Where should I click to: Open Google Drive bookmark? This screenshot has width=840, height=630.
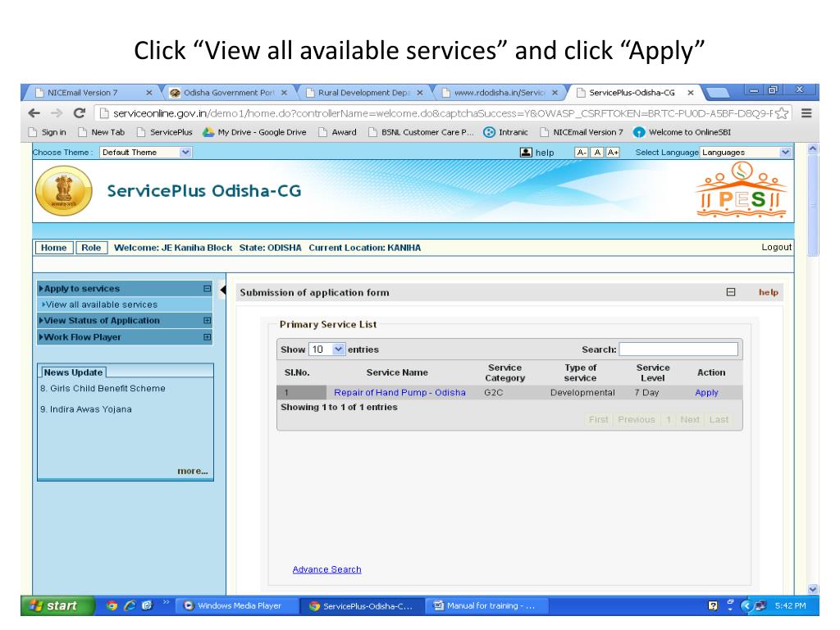254,132
